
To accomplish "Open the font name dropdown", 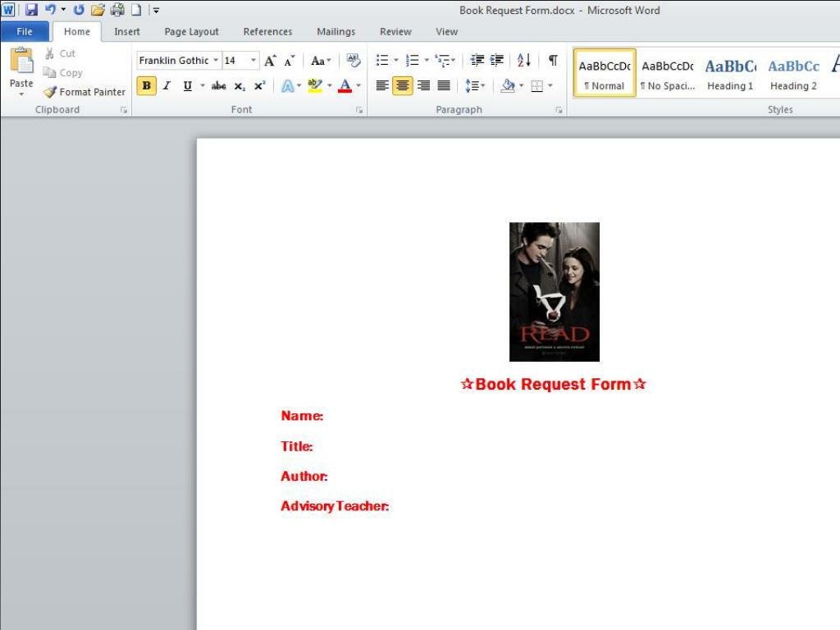I will [x=216, y=61].
